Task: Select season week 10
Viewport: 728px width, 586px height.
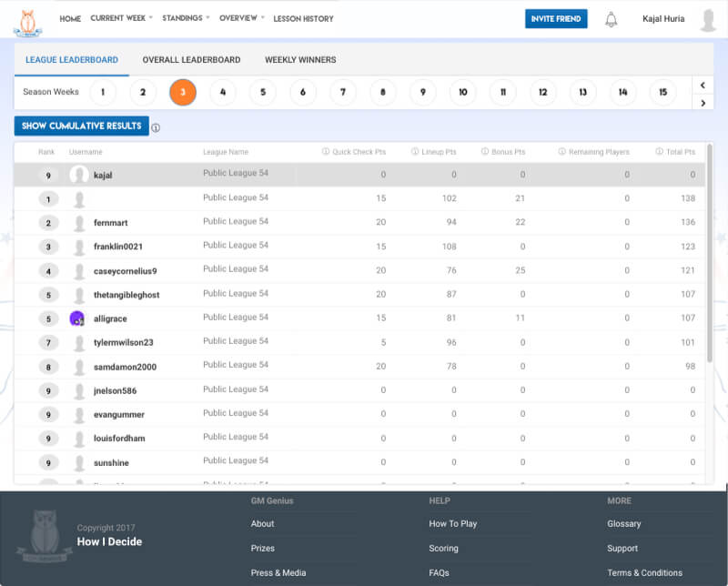Action: pos(463,92)
